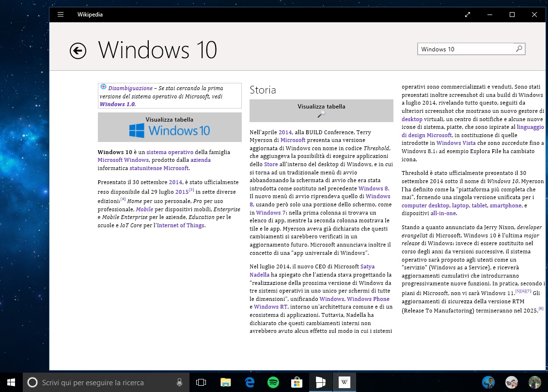The image size is (548, 392).
Task: Open the tablet link
Action: (479, 205)
